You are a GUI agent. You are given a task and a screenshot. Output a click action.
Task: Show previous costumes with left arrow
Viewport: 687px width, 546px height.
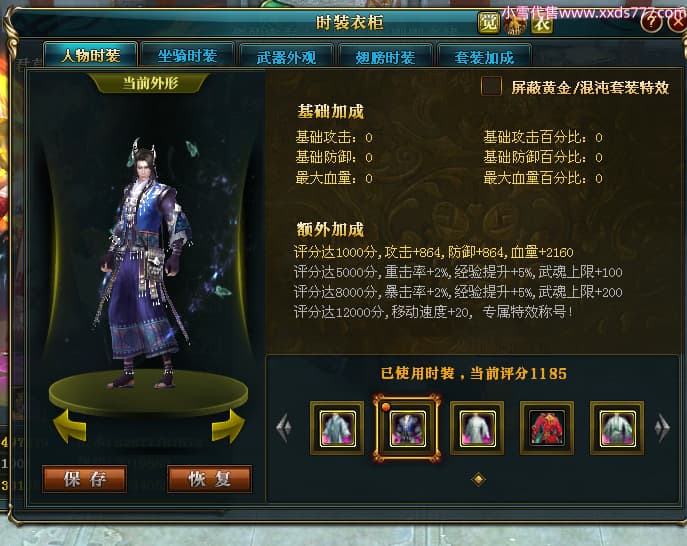pyautogui.click(x=283, y=427)
